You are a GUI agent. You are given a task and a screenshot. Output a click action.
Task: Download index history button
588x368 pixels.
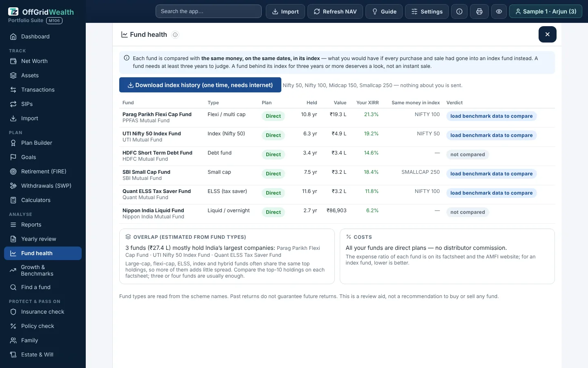coord(200,85)
